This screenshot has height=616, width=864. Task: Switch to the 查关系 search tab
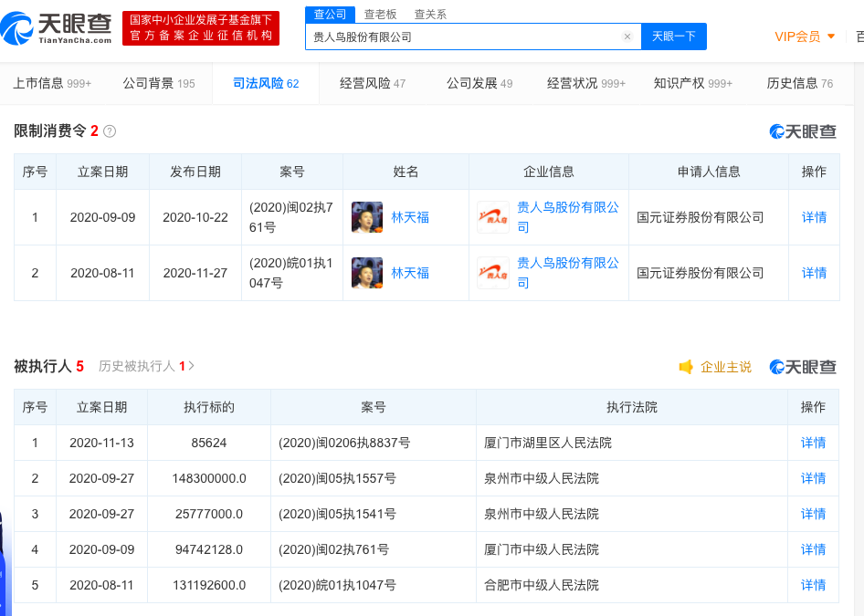click(x=430, y=15)
